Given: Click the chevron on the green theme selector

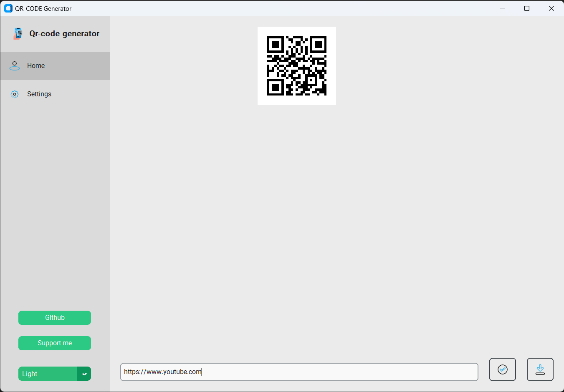Looking at the screenshot, I should 84,374.
